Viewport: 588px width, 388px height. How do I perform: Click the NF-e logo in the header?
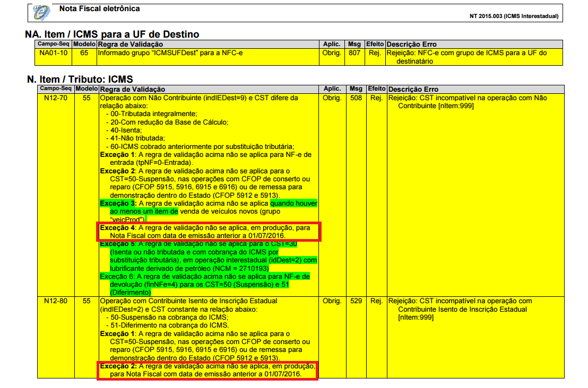pyautogui.click(x=41, y=11)
